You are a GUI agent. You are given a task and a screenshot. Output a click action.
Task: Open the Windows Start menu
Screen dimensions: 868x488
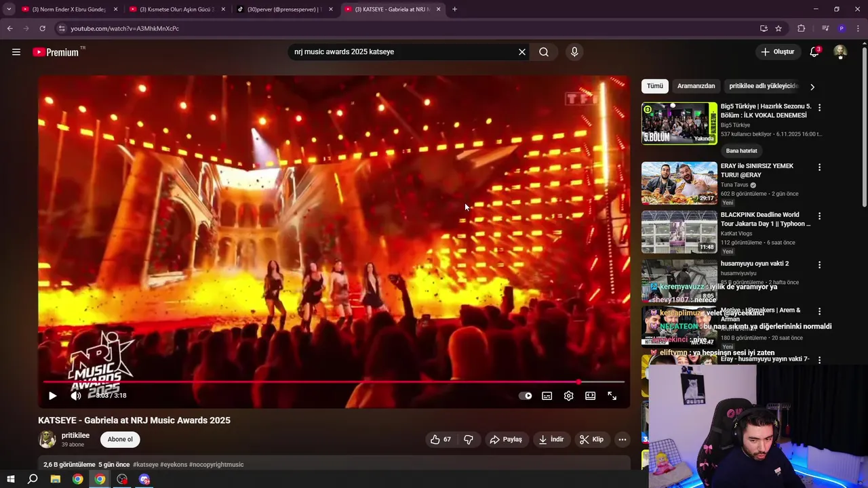point(10,479)
